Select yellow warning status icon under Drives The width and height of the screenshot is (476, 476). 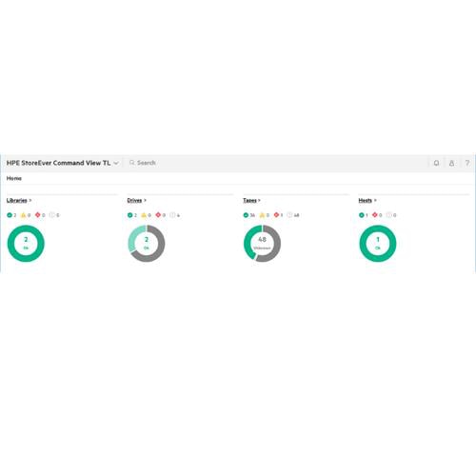144,215
